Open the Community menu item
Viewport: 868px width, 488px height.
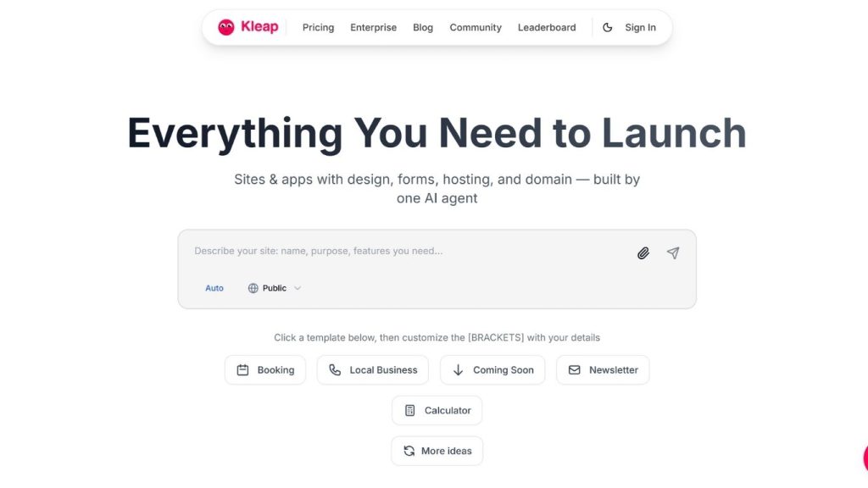coord(475,27)
